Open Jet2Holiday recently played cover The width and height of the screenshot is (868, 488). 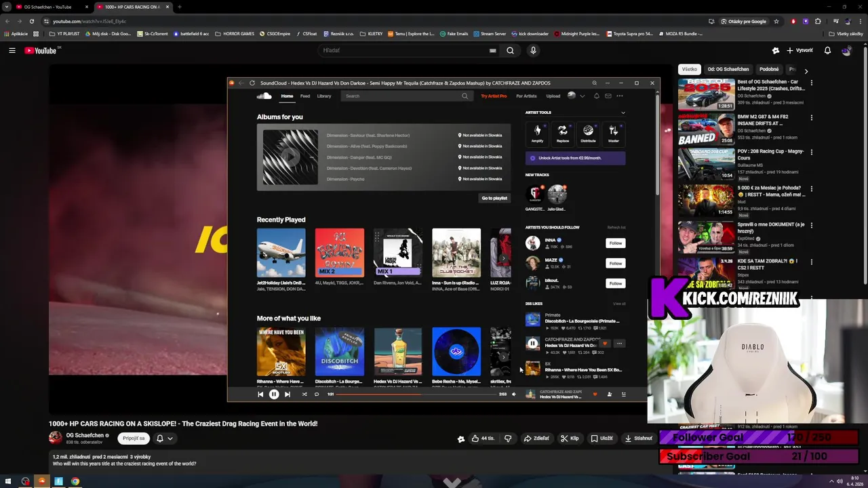coord(281,253)
